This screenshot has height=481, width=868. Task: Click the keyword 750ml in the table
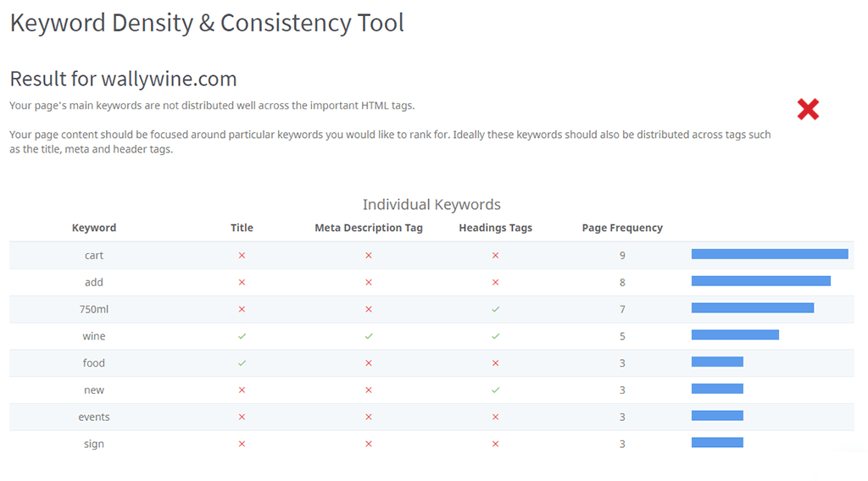click(94, 309)
